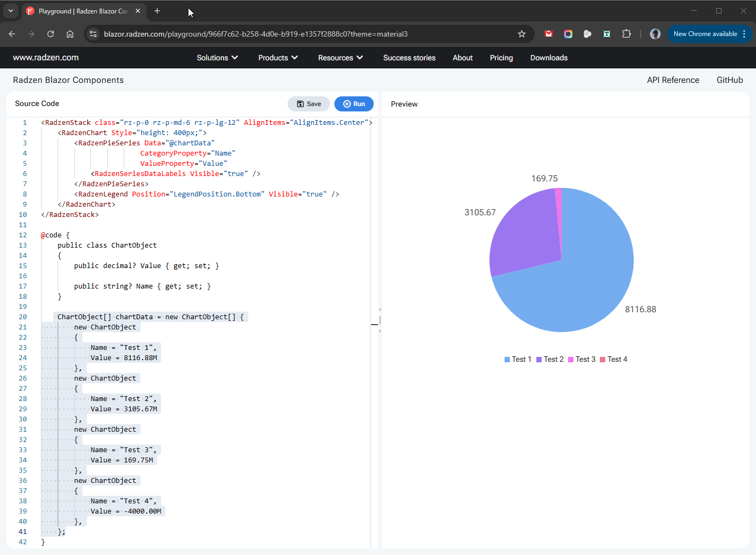Image resolution: width=756 pixels, height=555 pixels.
Task: Open the Pricing menu item
Action: (x=501, y=58)
